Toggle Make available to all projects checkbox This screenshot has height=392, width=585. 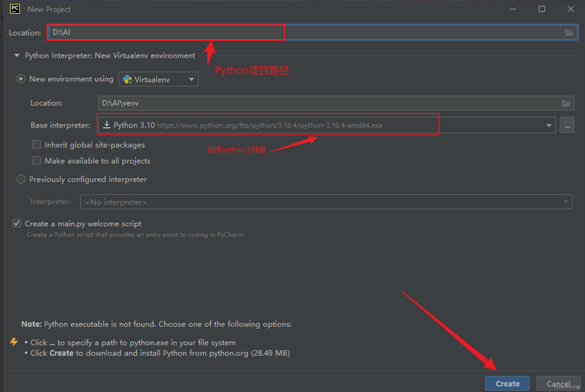click(x=36, y=160)
